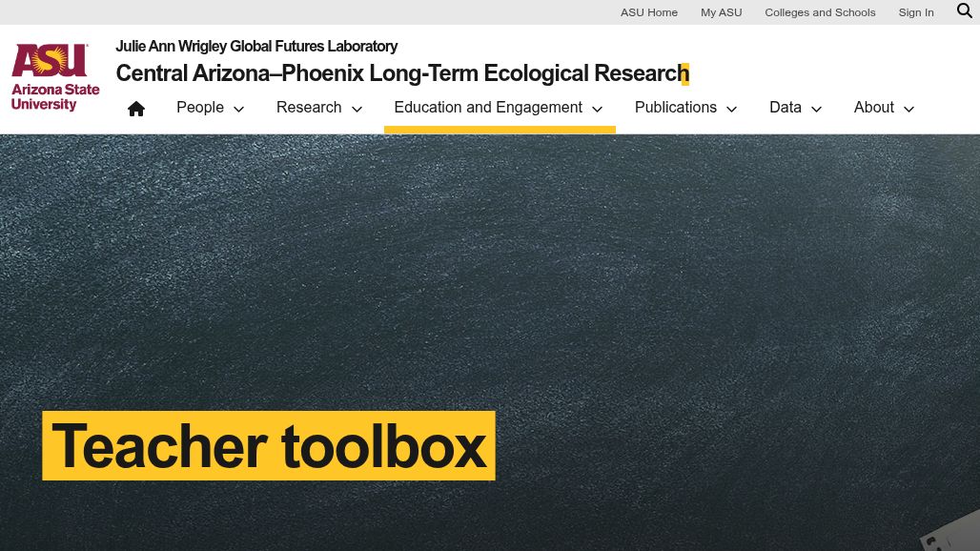Click the search magnifier icon
Screen dimensions: 980x551
click(964, 10)
